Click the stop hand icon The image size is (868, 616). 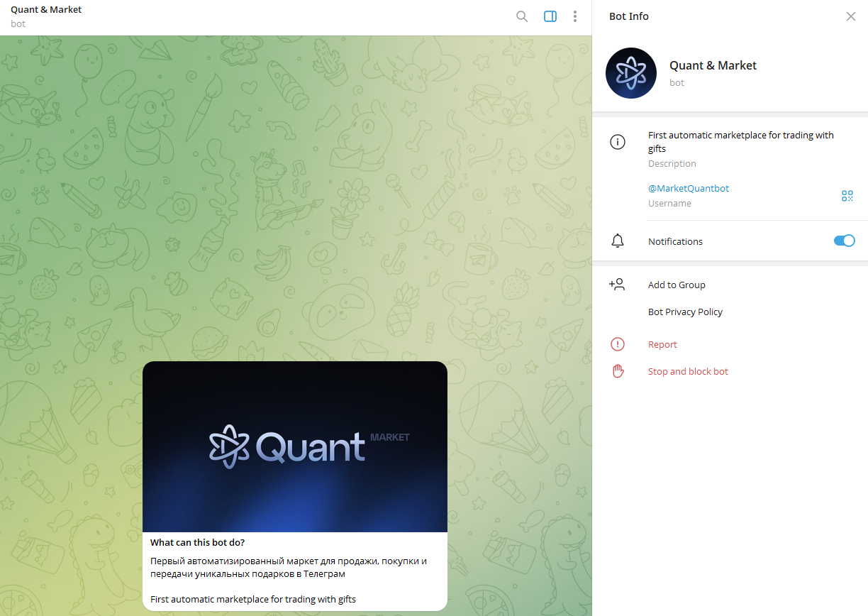pos(618,371)
